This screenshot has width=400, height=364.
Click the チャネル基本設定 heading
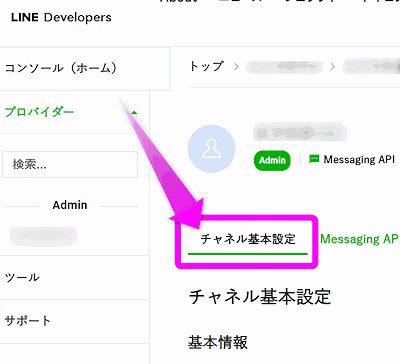point(260,297)
